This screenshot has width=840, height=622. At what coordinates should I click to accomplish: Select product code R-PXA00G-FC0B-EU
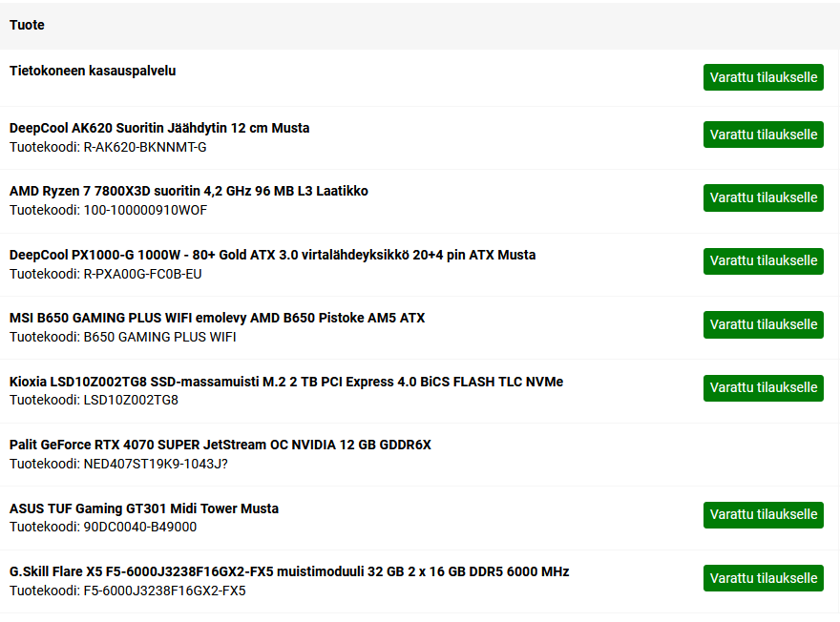pyautogui.click(x=142, y=274)
